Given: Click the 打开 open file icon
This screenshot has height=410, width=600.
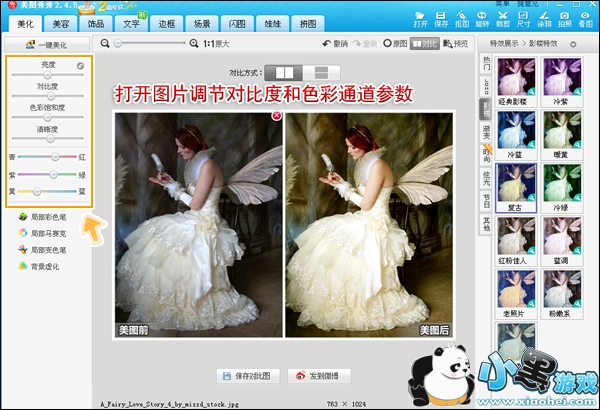Looking at the screenshot, I should (x=420, y=19).
